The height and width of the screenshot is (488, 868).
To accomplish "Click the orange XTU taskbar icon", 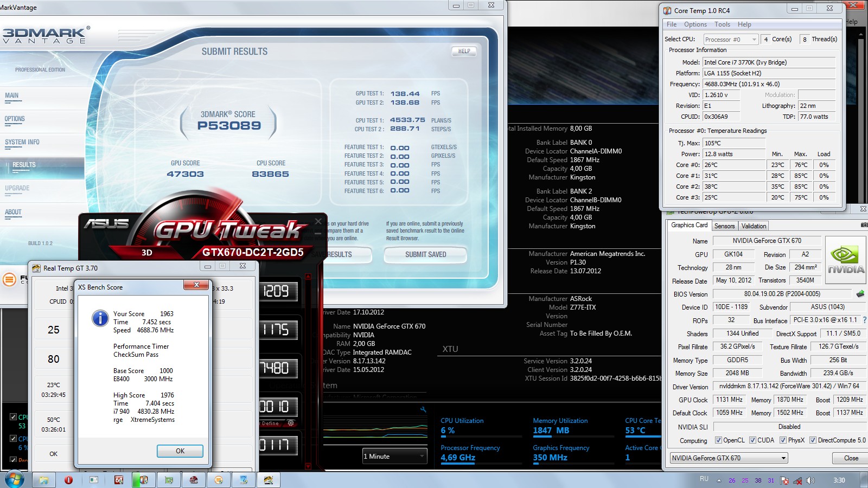I will tap(219, 480).
